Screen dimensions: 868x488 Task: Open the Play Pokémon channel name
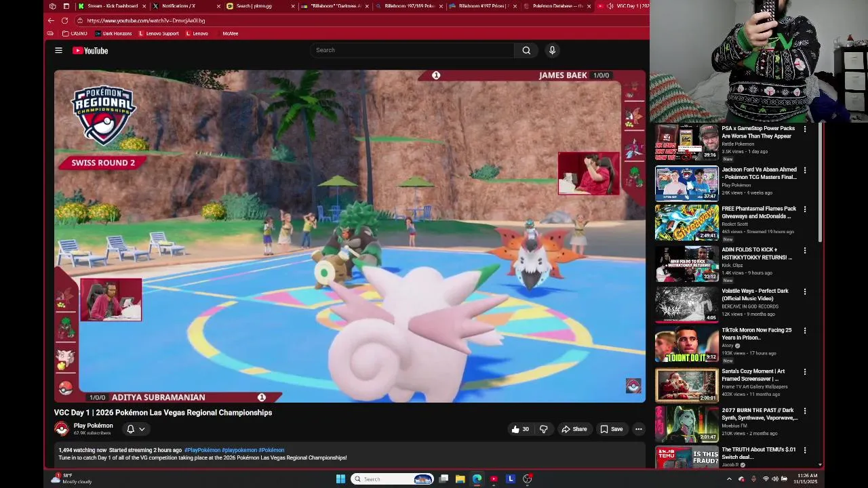point(93,426)
